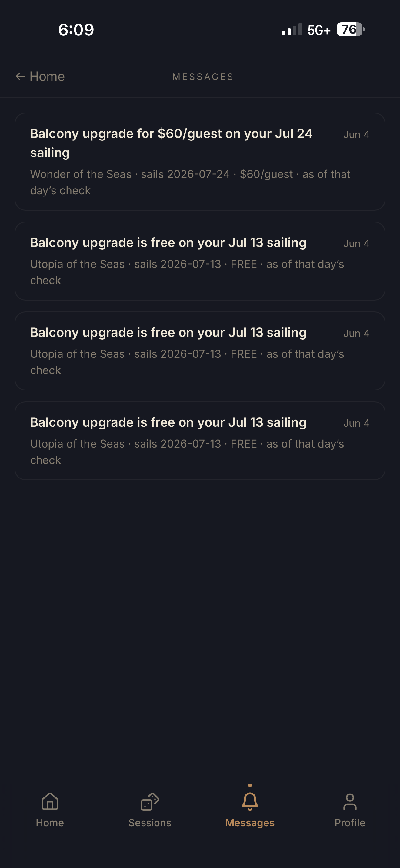Tap the 5G+ network indicator
The height and width of the screenshot is (868, 400).
tap(319, 30)
